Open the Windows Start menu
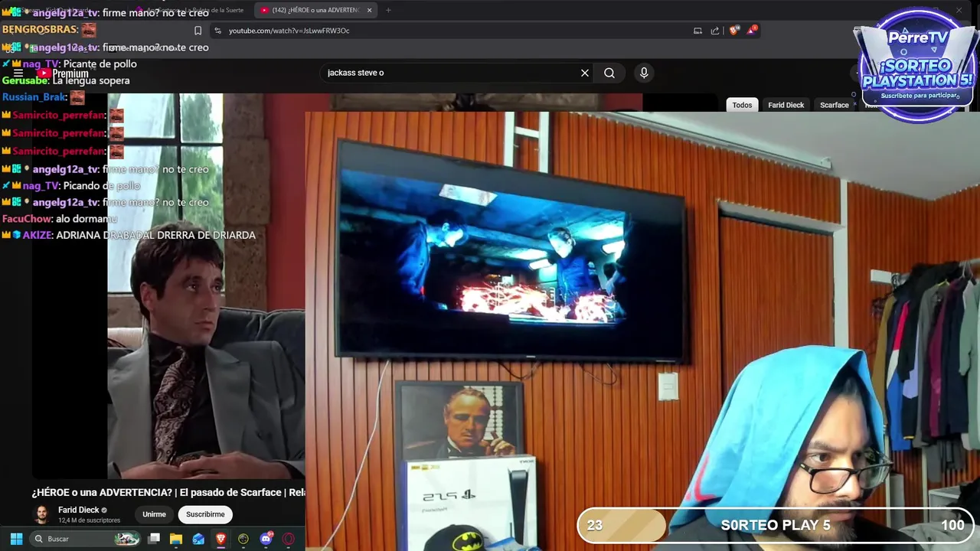980x551 pixels. [x=16, y=539]
